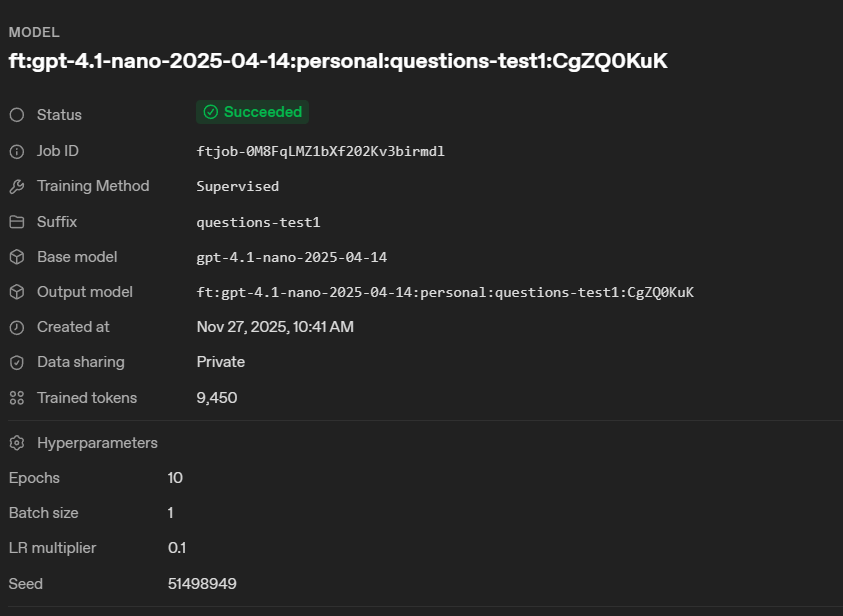The height and width of the screenshot is (616, 843).
Task: Select the ftjob Job ID value
Action: point(320,151)
